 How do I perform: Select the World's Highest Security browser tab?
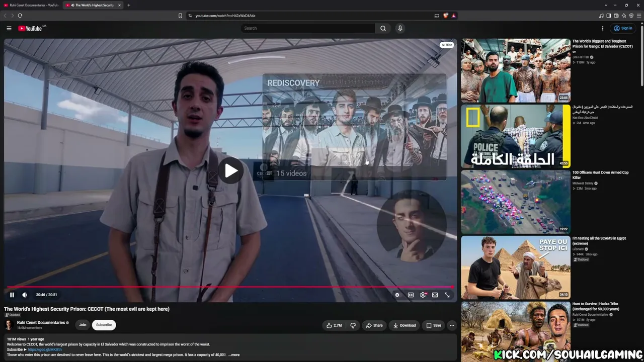[94, 5]
